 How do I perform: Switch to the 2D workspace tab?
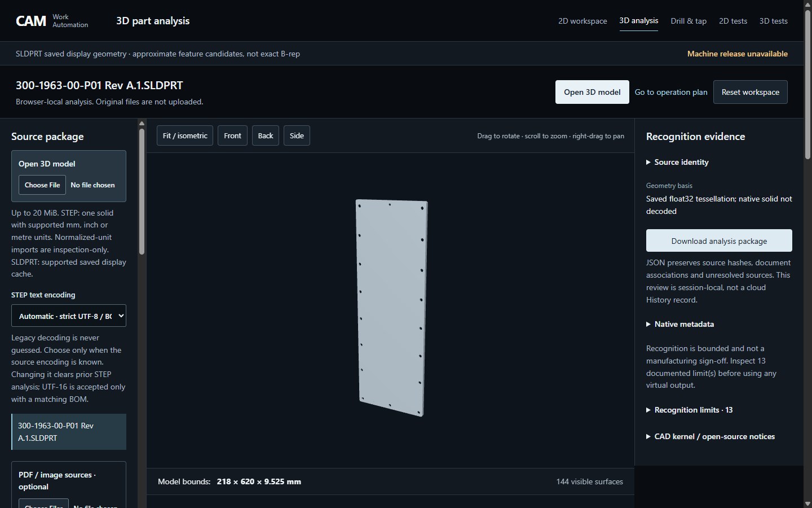coord(582,21)
